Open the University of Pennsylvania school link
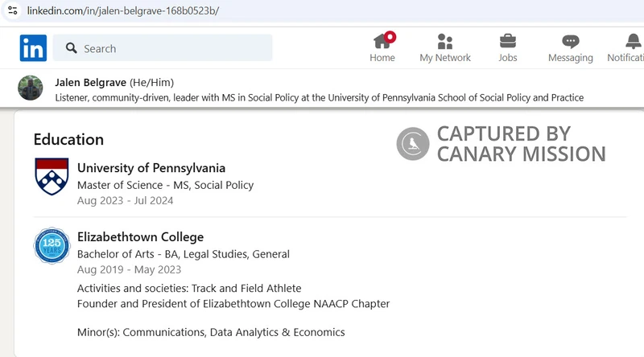 point(151,168)
